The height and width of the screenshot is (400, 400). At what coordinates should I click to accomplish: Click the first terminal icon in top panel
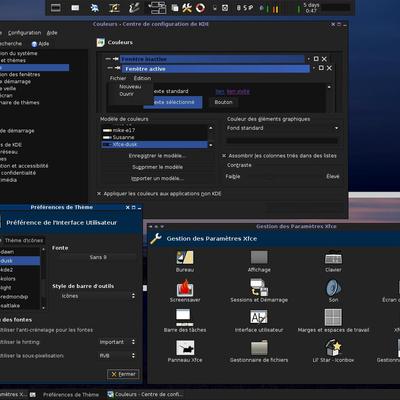pos(56,8)
